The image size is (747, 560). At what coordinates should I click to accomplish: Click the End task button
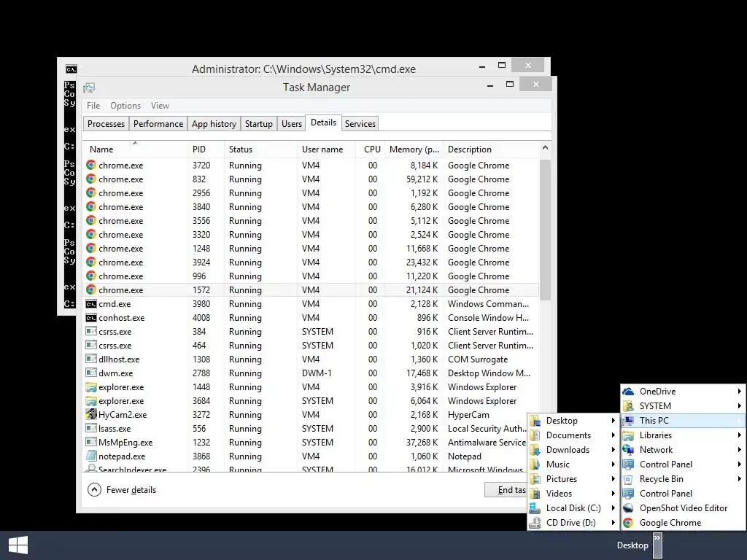point(506,490)
